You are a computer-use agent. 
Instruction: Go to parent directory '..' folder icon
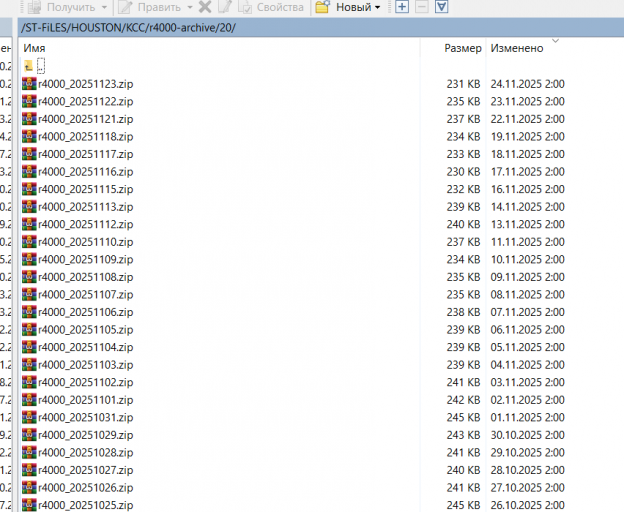coord(29,66)
